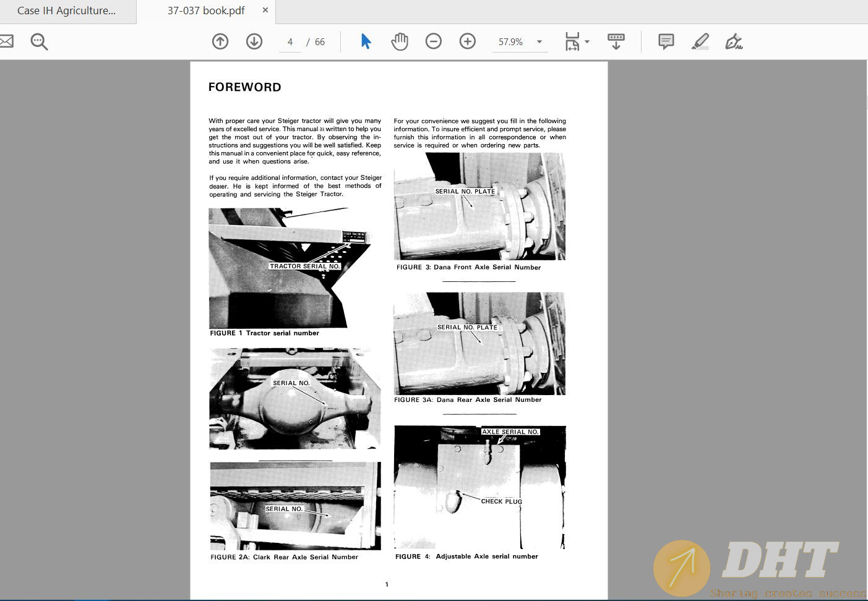Open the zoom level dropdown arrow
The image size is (868, 601).
[539, 42]
